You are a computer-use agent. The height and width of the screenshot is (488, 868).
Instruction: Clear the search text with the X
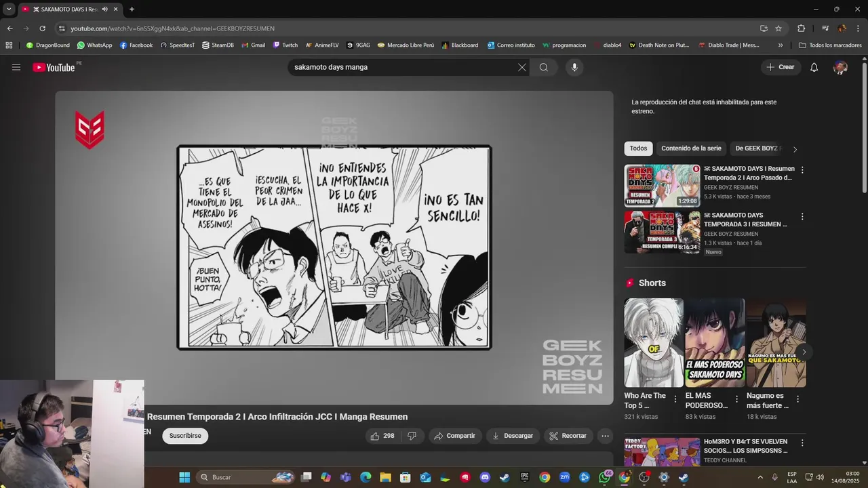[522, 67]
